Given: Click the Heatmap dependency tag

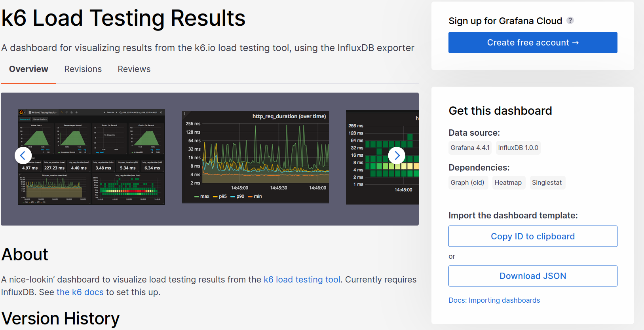Looking at the screenshot, I should [508, 183].
